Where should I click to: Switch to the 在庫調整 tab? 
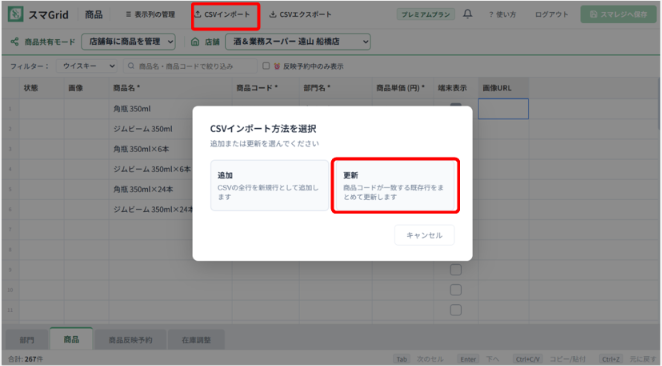coord(196,340)
